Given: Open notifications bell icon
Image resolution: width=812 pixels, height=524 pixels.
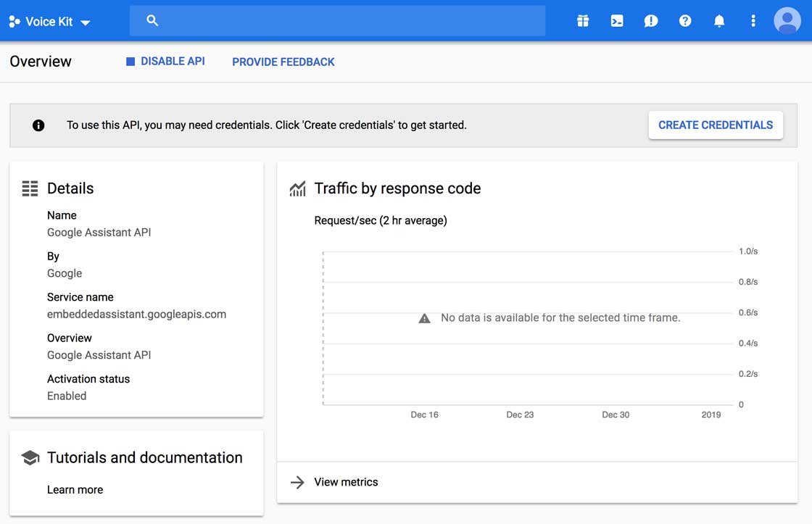Looking at the screenshot, I should click(719, 21).
